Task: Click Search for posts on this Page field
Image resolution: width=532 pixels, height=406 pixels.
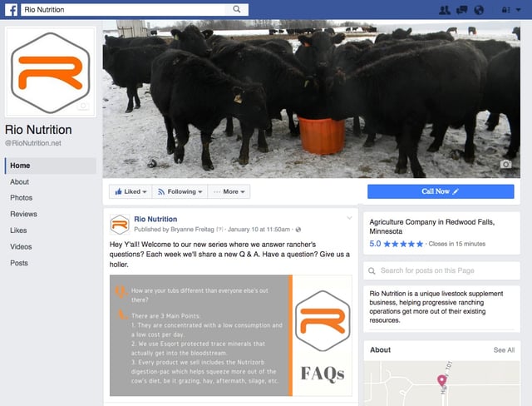Action: coord(441,270)
